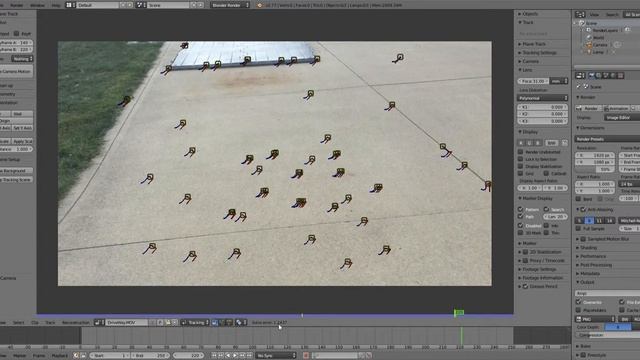Toggle Render Undistorted checkbox
Viewport: 640px width, 360px height.
520,152
